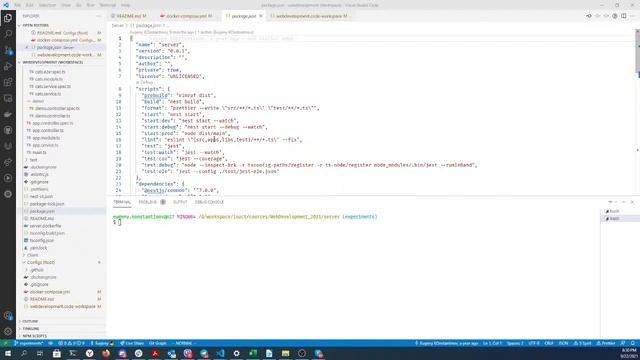The height and width of the screenshot is (360, 640).
Task: Maximize the terminal panel with chevron up
Action: (x=623, y=202)
